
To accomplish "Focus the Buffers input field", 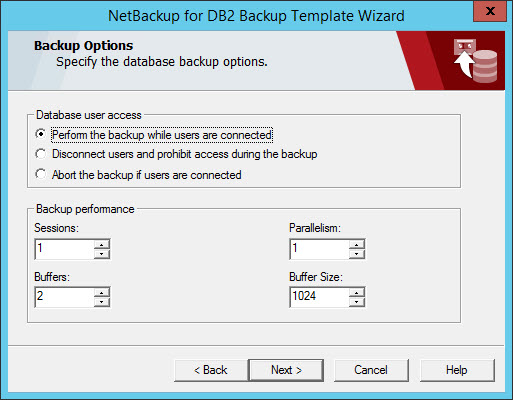I will point(64,297).
